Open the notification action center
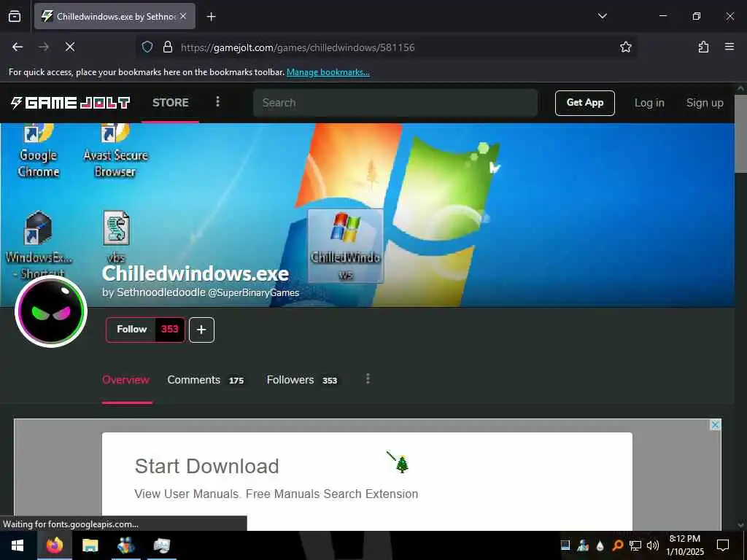Viewport: 747px width, 560px height. (723, 545)
